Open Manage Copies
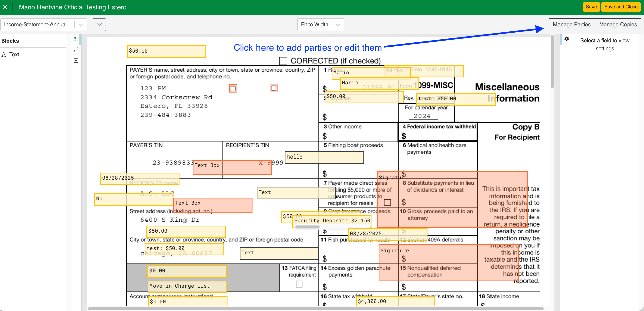This screenshot has width=644, height=311. tap(618, 25)
